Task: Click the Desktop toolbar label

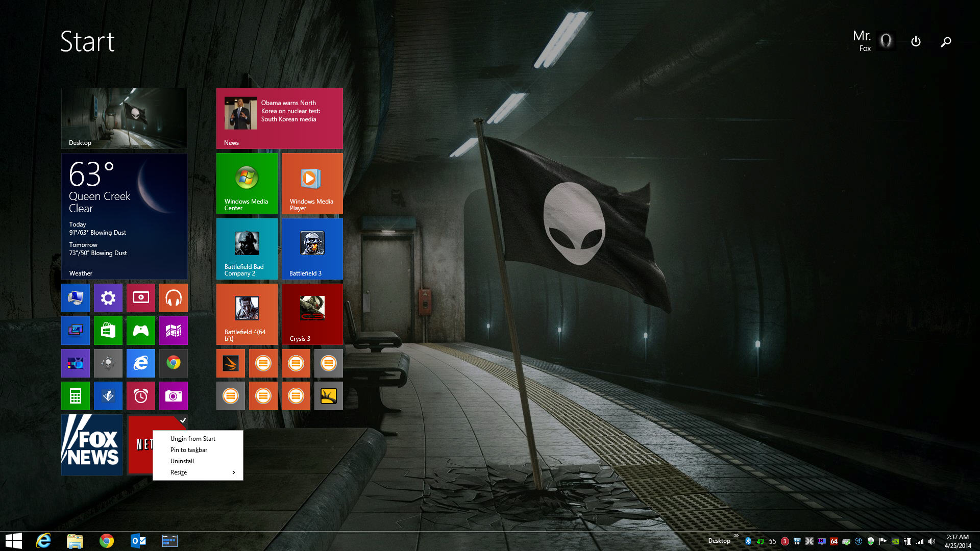Action: [719, 541]
